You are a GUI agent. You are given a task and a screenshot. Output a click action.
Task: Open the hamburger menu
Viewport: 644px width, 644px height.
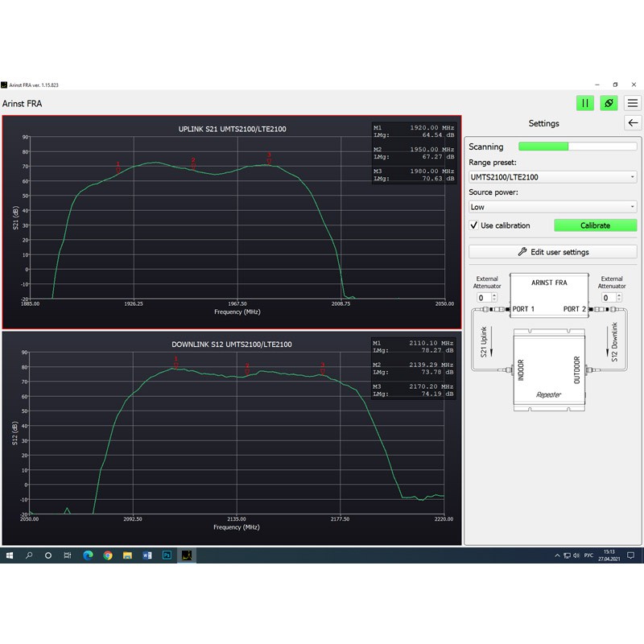pyautogui.click(x=633, y=103)
